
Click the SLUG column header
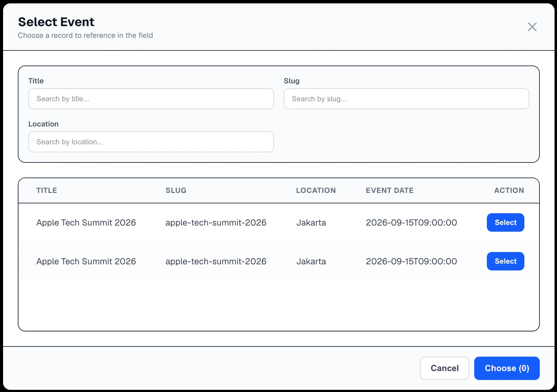pyautogui.click(x=176, y=190)
